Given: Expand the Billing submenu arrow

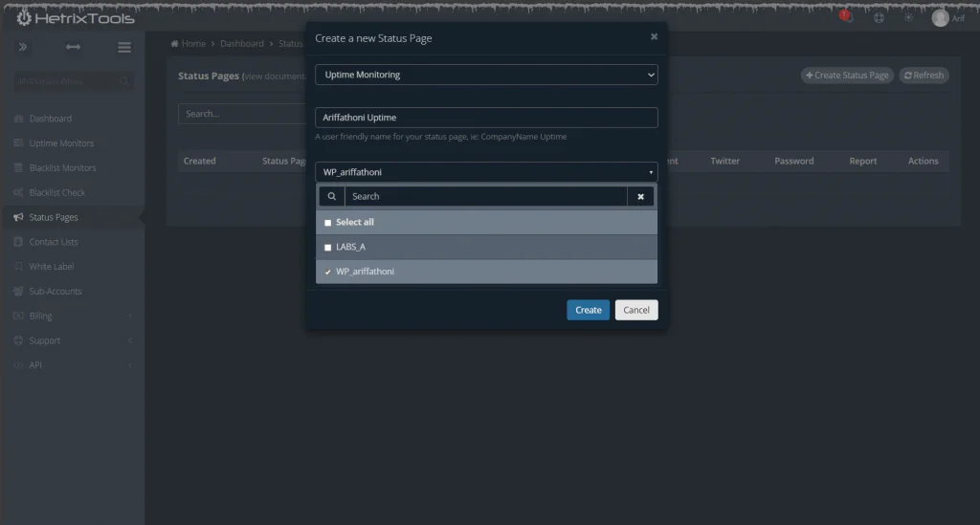Looking at the screenshot, I should [x=130, y=316].
